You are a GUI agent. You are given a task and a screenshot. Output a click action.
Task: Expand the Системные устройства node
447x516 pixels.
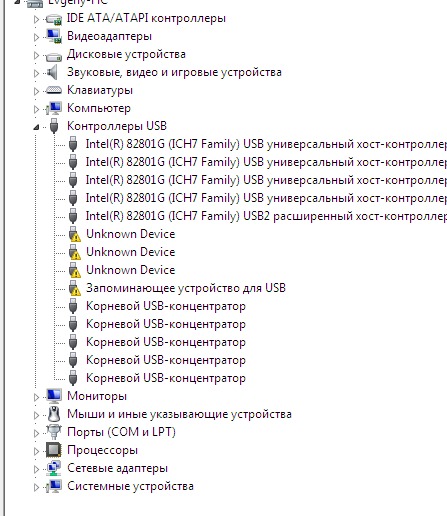[36, 487]
